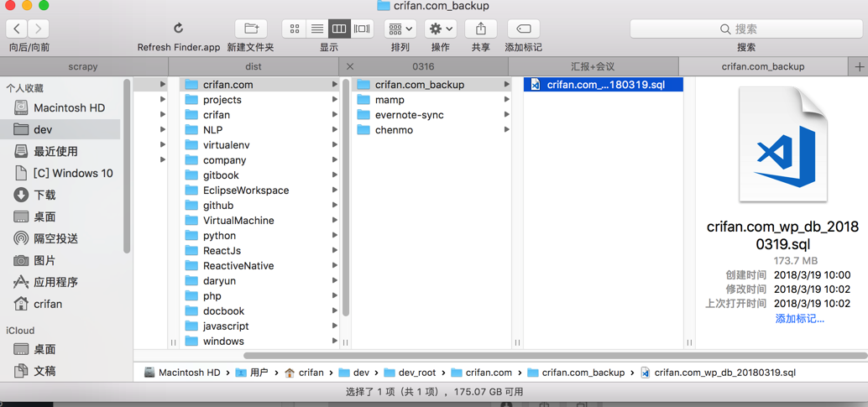Switch to the dist tab

[x=253, y=66]
